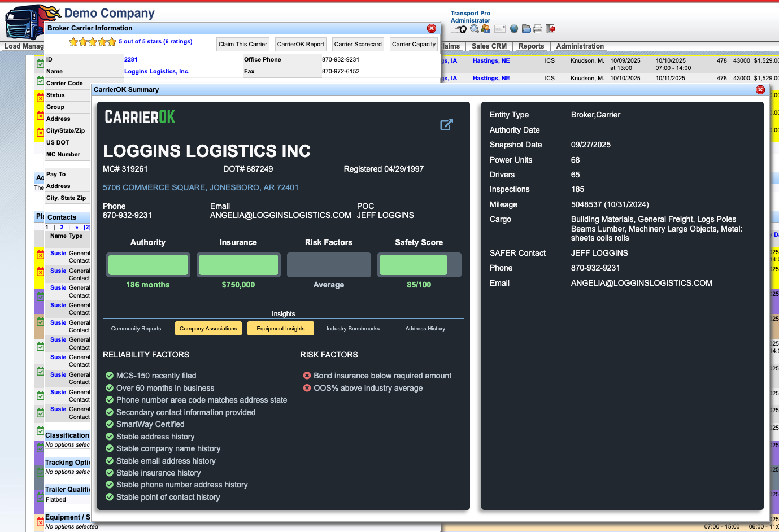Open the blue folder icon in toolbar
This screenshot has width=779, height=532.
526,29
